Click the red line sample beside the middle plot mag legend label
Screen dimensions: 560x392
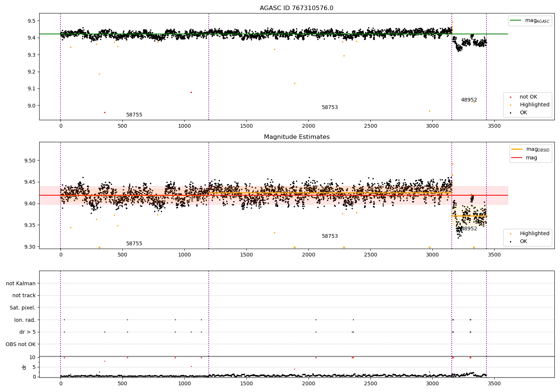tap(517, 158)
